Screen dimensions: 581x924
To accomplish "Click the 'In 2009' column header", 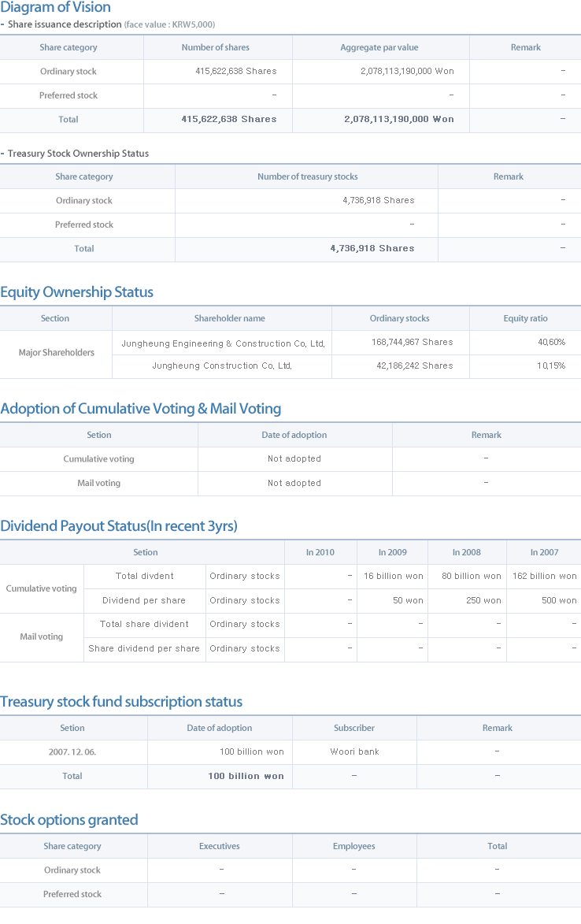I will (x=393, y=552).
